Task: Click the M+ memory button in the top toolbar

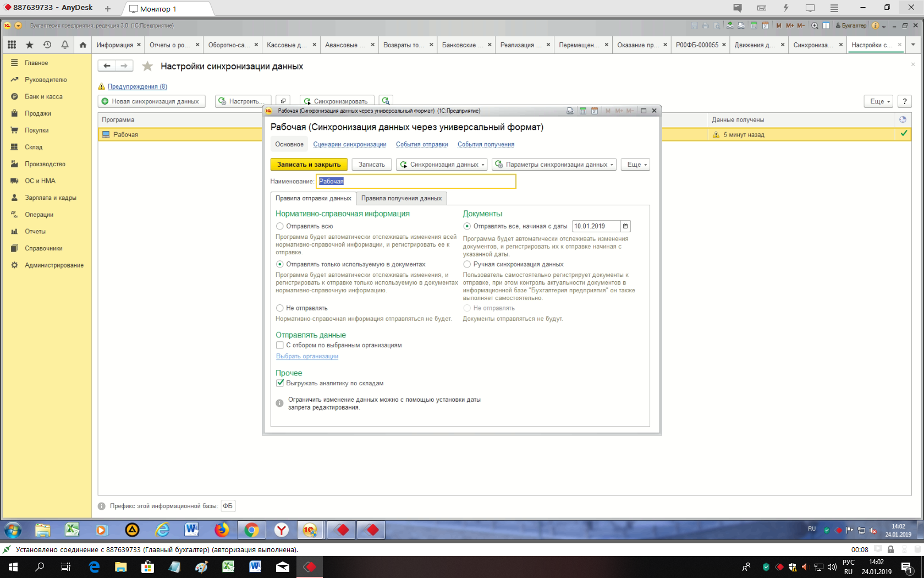Action: 790,25
